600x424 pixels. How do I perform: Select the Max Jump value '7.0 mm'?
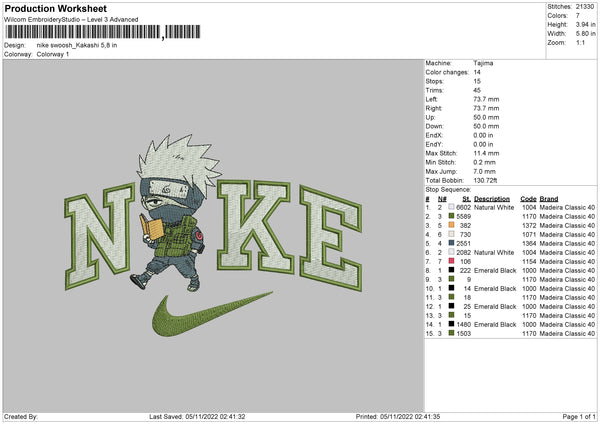coord(484,171)
